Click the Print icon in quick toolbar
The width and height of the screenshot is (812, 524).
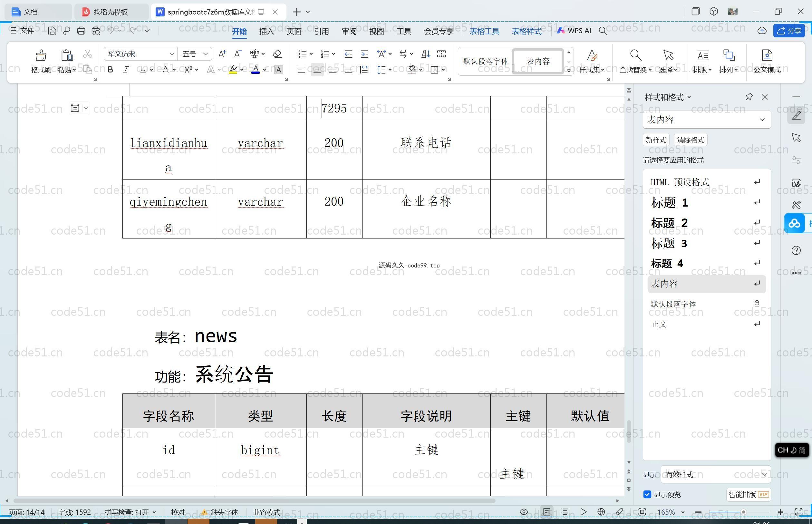(x=81, y=31)
